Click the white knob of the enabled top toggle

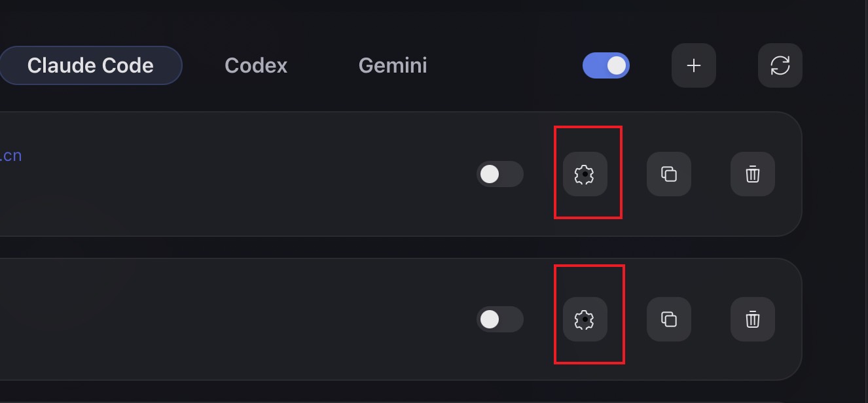click(x=616, y=65)
